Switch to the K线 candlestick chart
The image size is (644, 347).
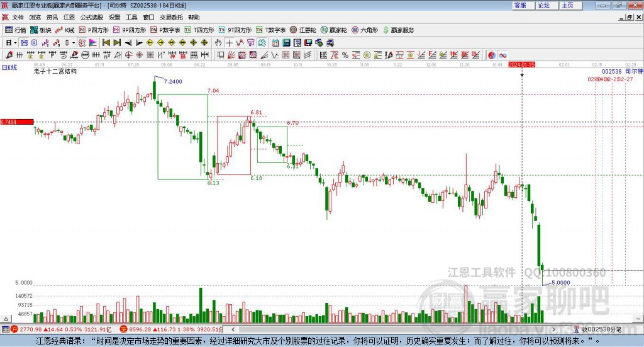[65, 30]
